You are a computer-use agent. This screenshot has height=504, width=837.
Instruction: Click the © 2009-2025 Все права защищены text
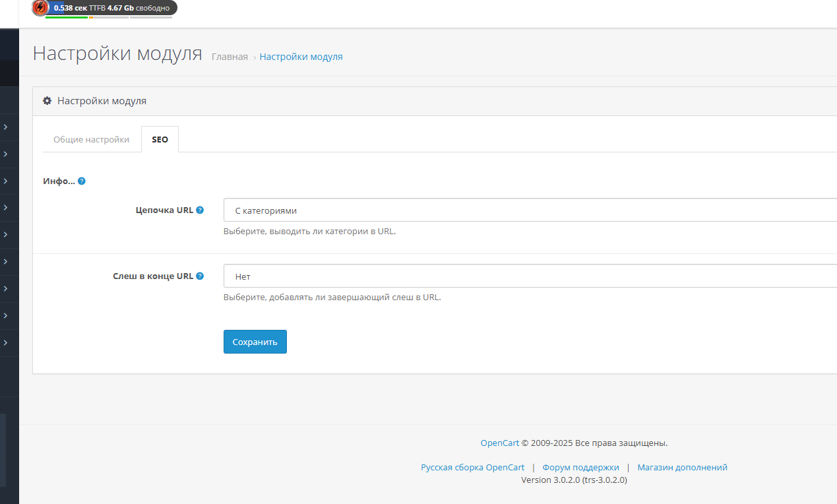[x=594, y=443]
